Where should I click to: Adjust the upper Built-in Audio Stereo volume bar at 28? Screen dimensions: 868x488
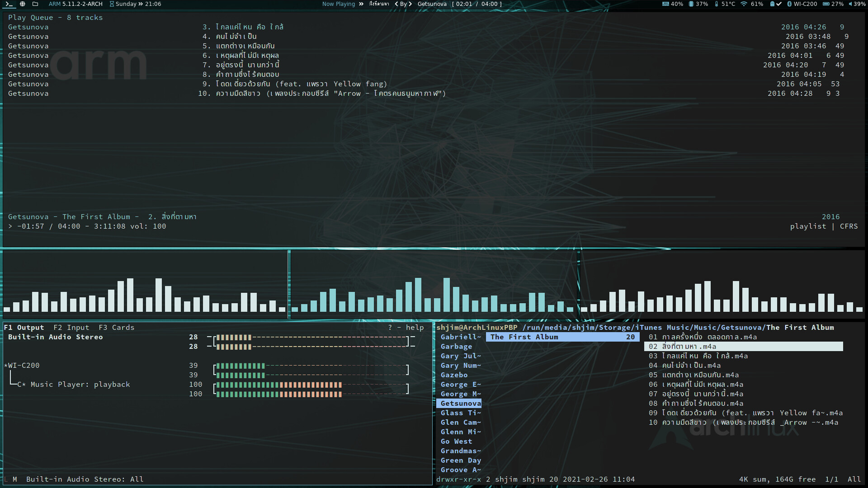(x=311, y=337)
